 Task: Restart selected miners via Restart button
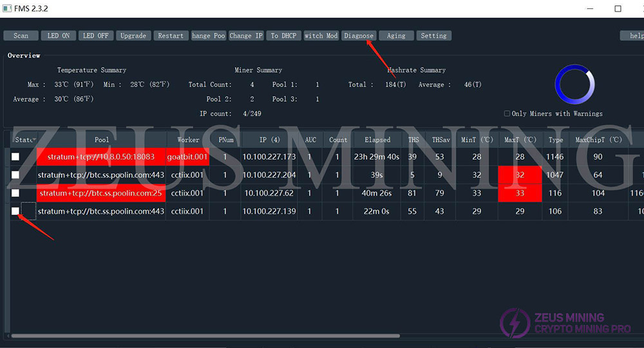click(x=171, y=35)
